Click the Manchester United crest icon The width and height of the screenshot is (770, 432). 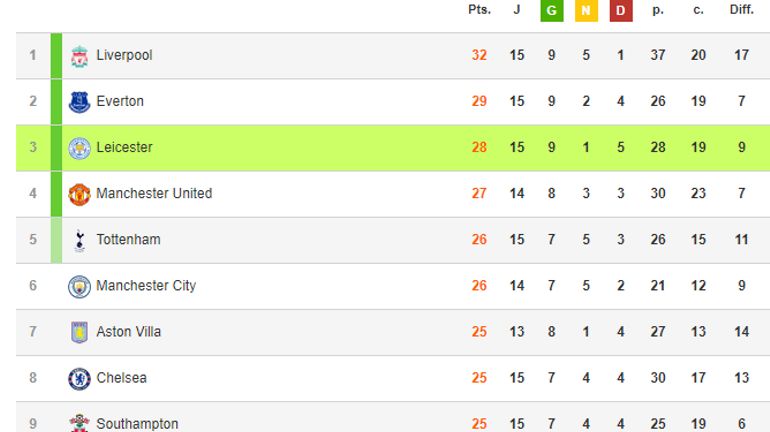(x=79, y=194)
